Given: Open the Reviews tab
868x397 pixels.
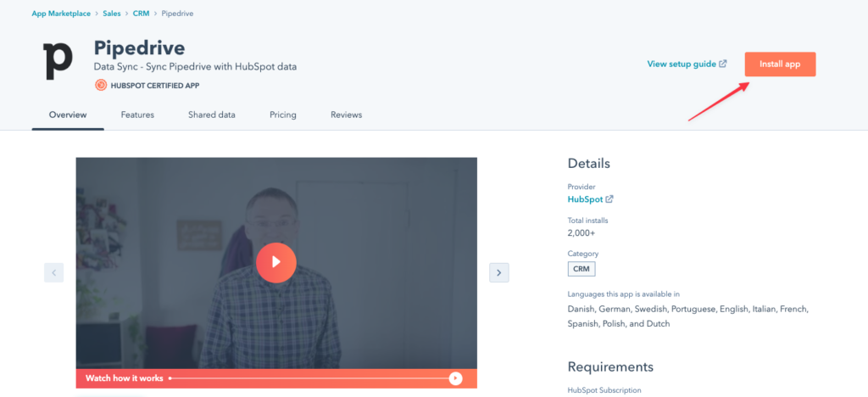Looking at the screenshot, I should coord(346,115).
